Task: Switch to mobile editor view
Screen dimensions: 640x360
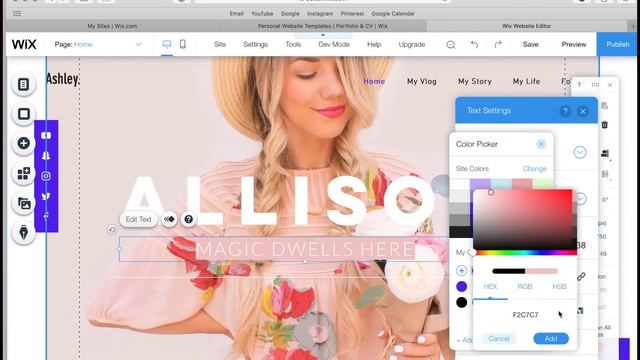Action: 183,44
